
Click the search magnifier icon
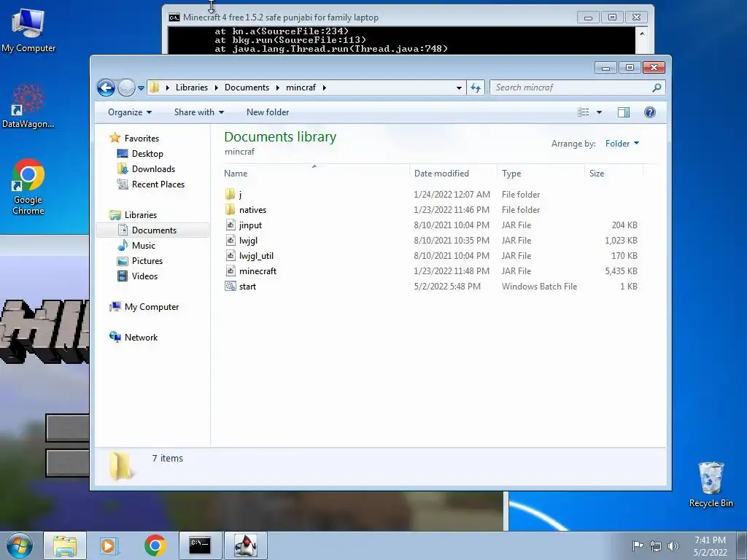(657, 87)
